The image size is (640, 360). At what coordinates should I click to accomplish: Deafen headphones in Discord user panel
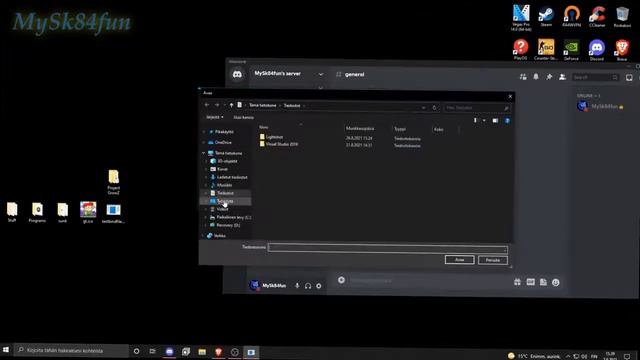coord(308,286)
